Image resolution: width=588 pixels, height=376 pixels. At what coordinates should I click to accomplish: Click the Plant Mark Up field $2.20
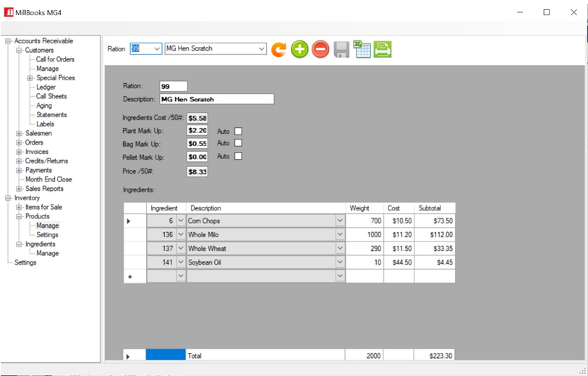[x=197, y=130]
